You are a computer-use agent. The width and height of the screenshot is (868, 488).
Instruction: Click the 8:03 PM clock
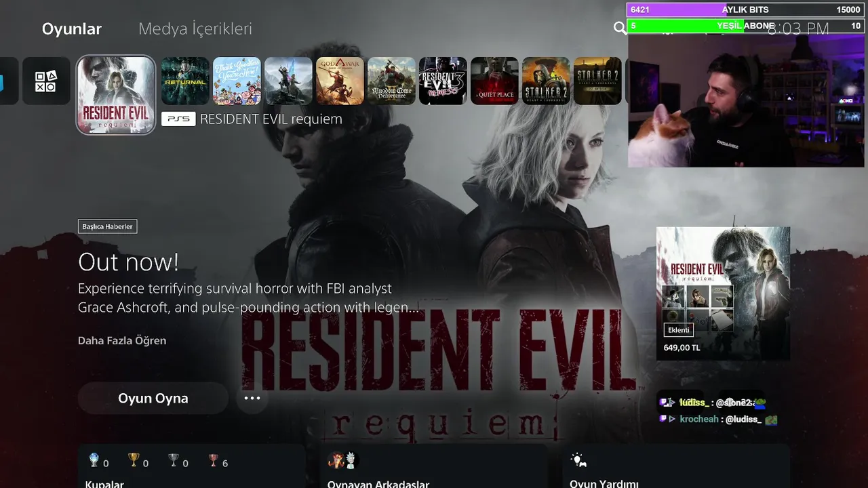pos(798,28)
